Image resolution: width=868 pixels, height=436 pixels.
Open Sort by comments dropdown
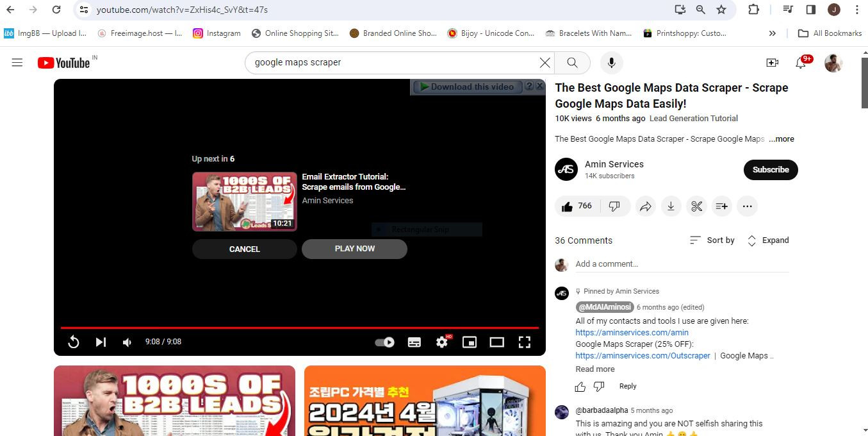[712, 240]
